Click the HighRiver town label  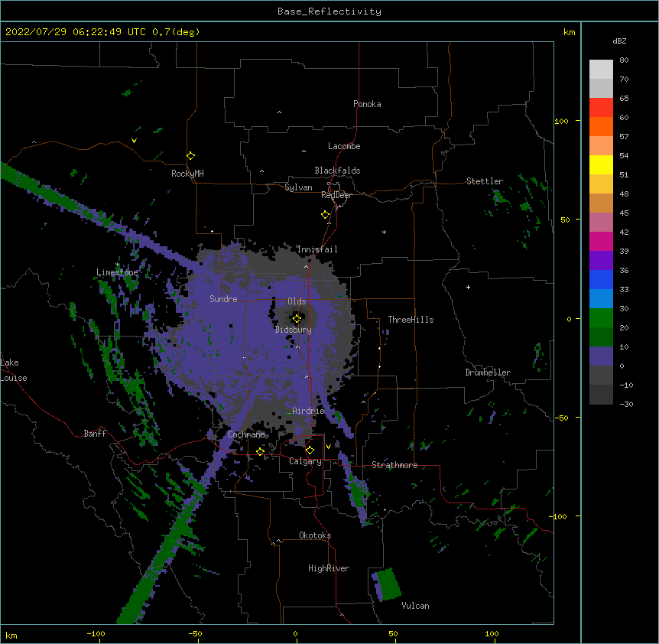(329, 568)
